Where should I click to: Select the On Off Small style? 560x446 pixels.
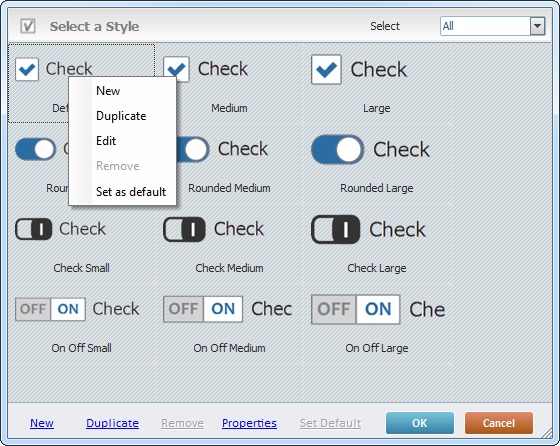coord(50,309)
